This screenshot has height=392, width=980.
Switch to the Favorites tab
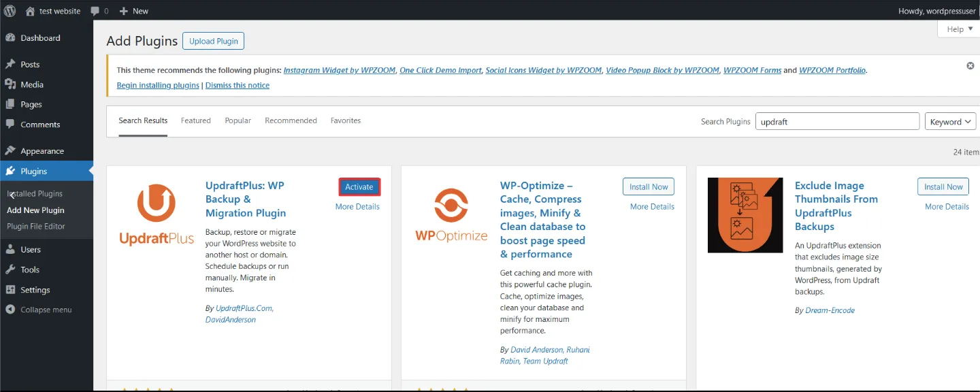[x=346, y=120]
